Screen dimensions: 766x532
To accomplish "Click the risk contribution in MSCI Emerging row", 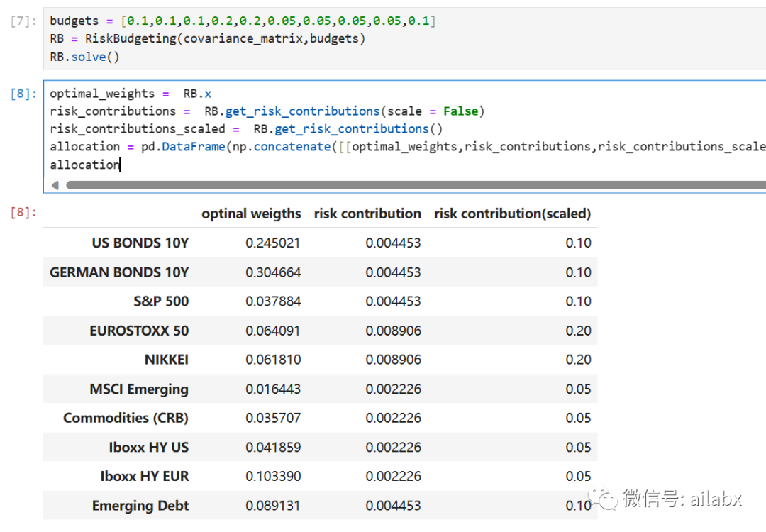I will point(393,389).
